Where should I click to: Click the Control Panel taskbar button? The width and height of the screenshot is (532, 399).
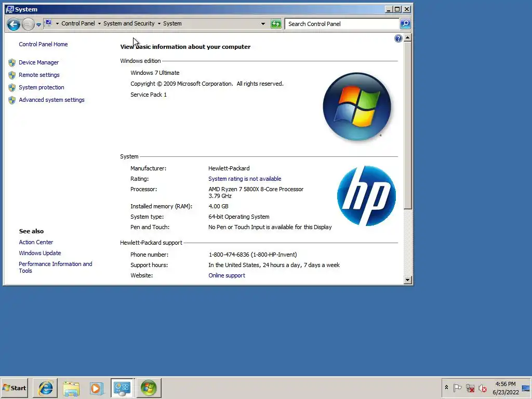click(123, 388)
